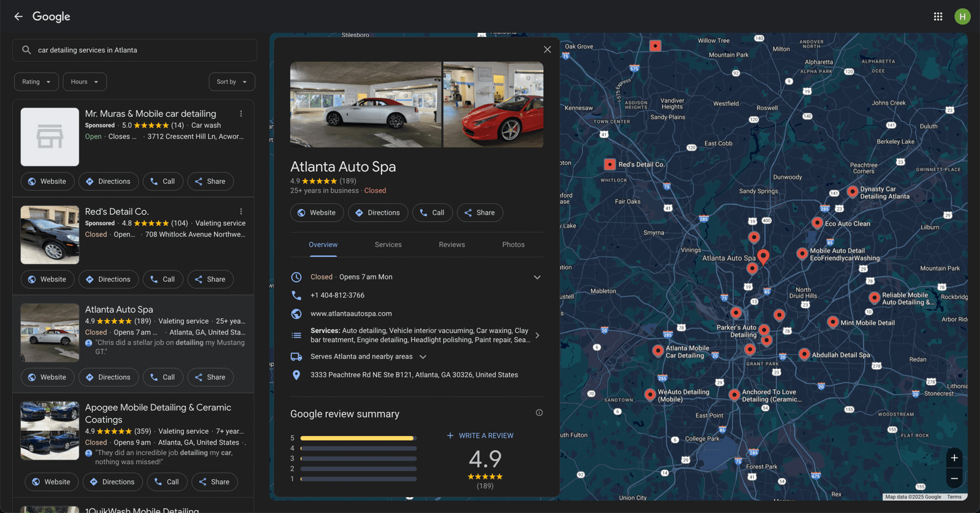Switch to the Services tab

coord(388,244)
